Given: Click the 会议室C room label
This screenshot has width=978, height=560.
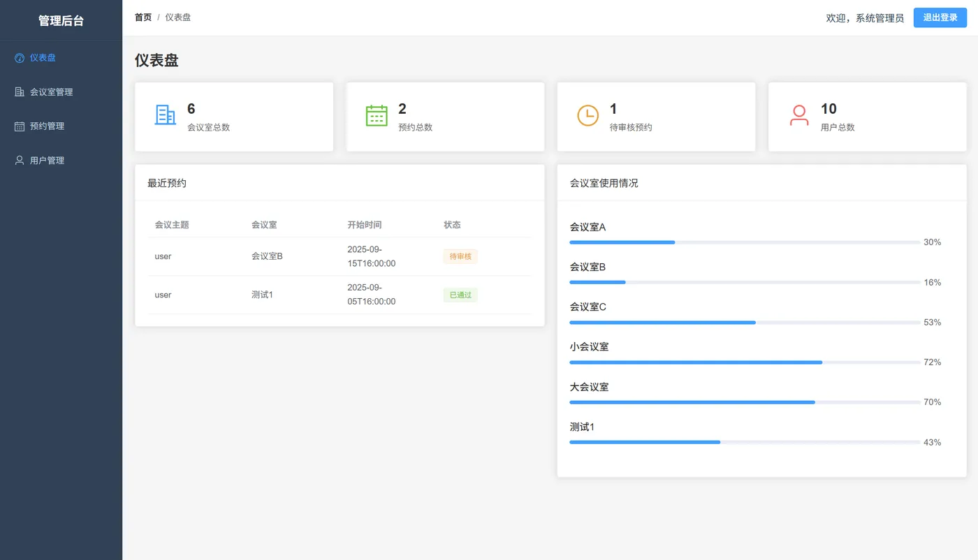Looking at the screenshot, I should (x=587, y=307).
